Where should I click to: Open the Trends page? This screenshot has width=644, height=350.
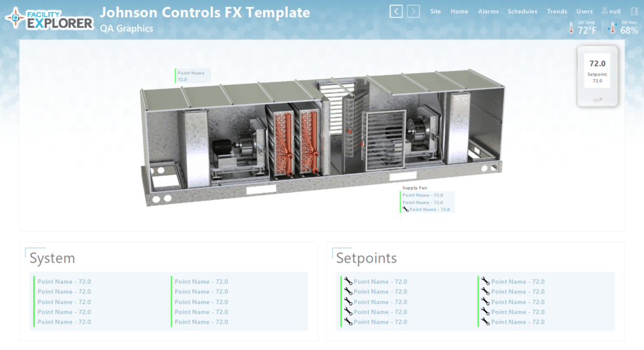pos(557,11)
